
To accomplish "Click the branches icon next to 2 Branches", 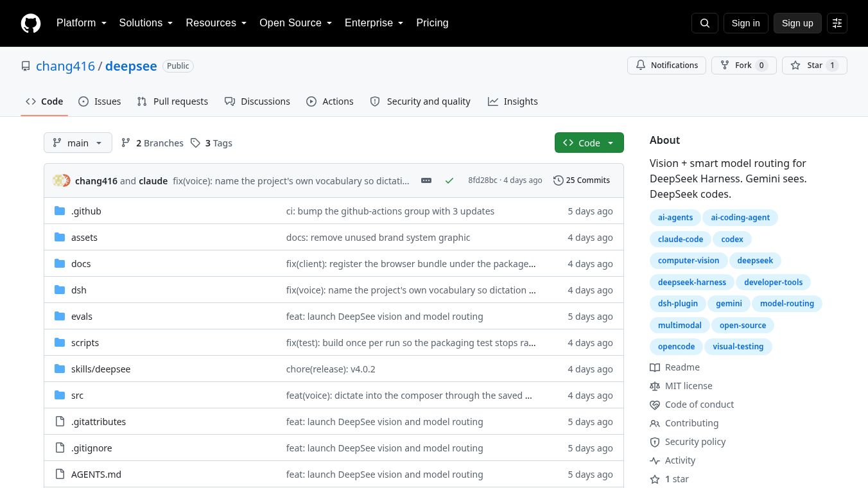I will tap(126, 143).
